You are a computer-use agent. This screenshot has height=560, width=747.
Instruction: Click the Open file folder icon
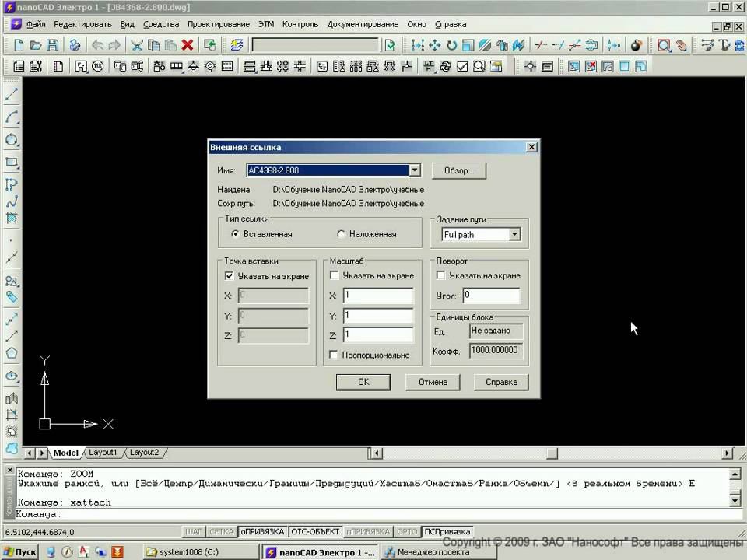(x=36, y=45)
